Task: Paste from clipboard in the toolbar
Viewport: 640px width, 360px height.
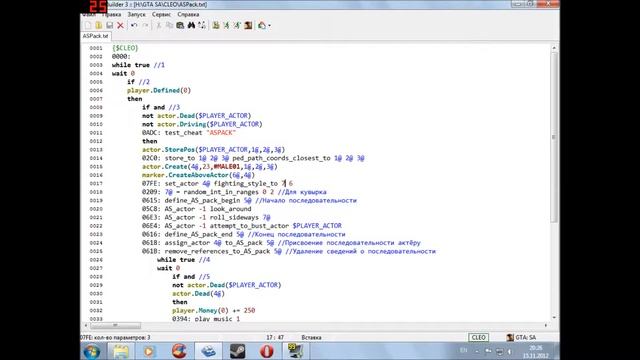Action: click(180, 25)
